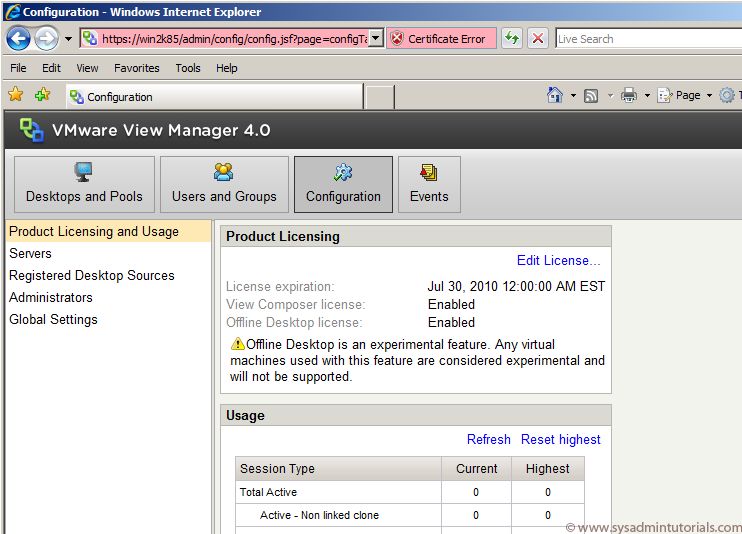
Task: Open the Edit menu
Action: (51, 68)
